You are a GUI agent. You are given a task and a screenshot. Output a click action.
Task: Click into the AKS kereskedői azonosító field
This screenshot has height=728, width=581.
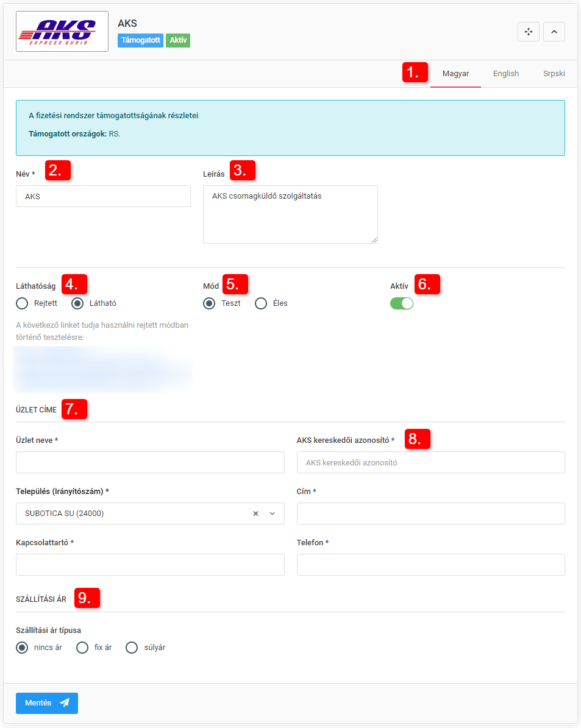430,462
